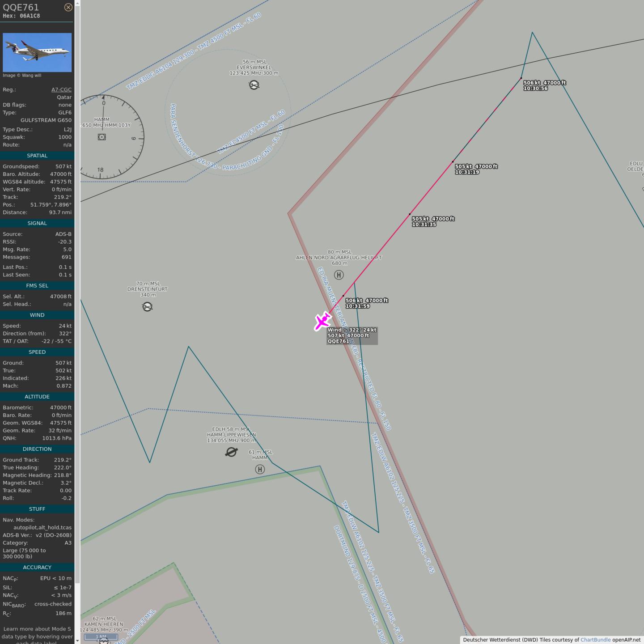This screenshot has width=644, height=644.
Task: Click the Drensteinfurt glider airfield symbol
Action: [148, 307]
